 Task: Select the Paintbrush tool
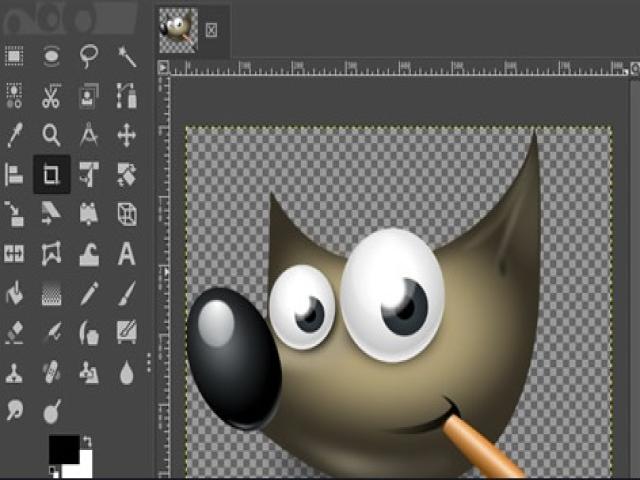tap(127, 293)
